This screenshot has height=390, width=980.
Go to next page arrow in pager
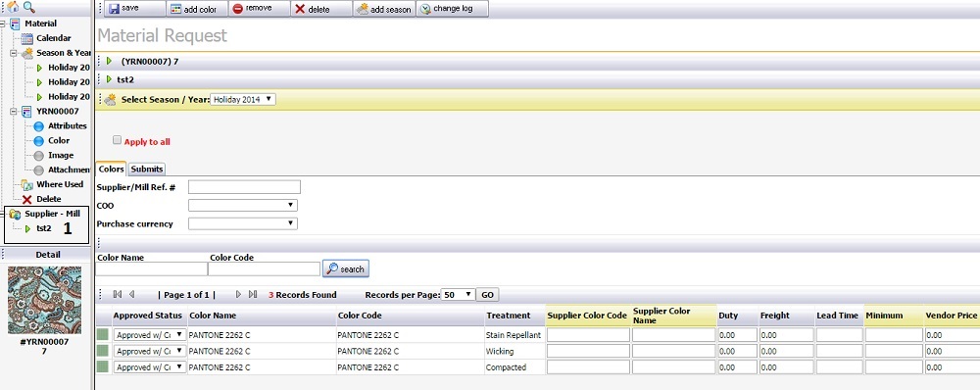(x=239, y=294)
